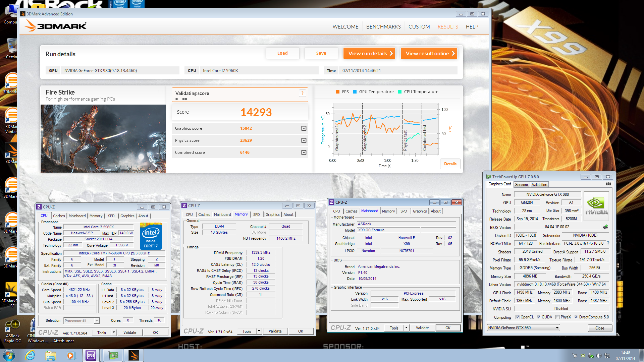
Task: Open the Recycle Bin desktop icon
Action: pyautogui.click(x=11, y=48)
